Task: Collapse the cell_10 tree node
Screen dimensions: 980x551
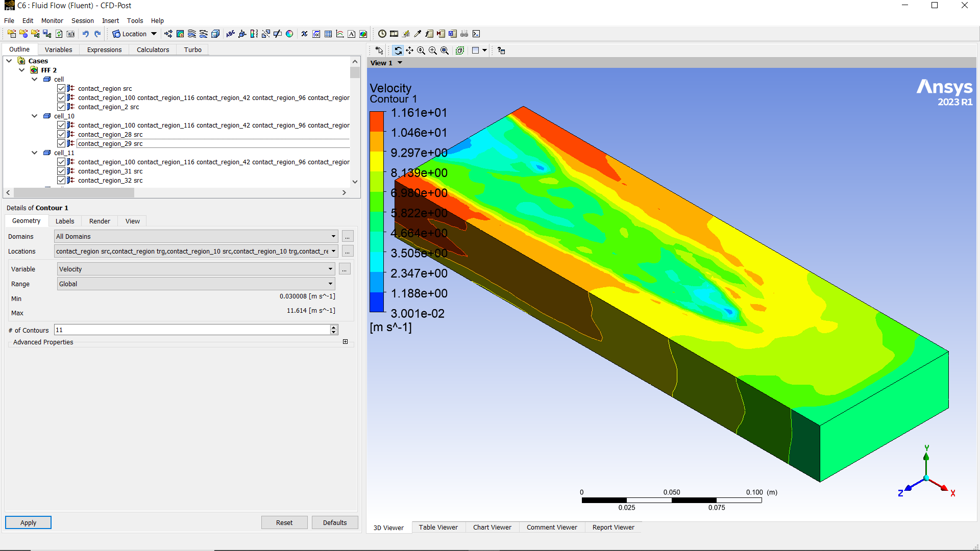Action: tap(34, 116)
